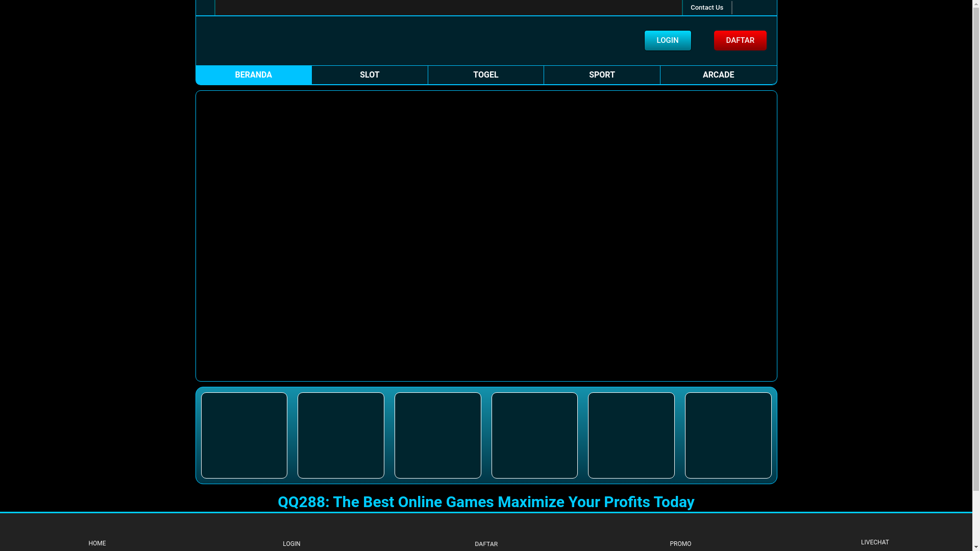980x551 pixels.
Task: Switch to the SLOT tab
Action: point(370,75)
